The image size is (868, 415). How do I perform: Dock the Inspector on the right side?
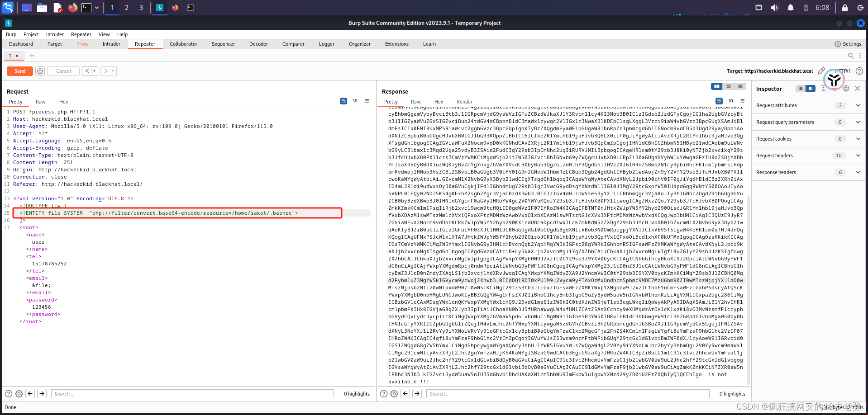pyautogui.click(x=811, y=89)
